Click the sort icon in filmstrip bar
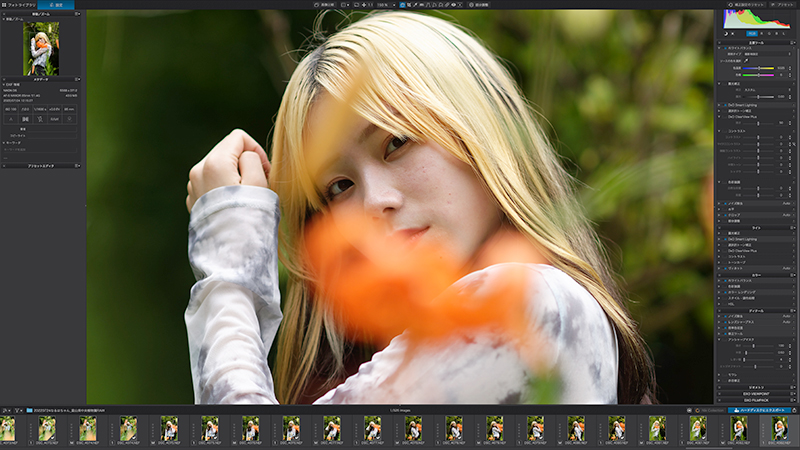The height and width of the screenshot is (450, 800). tap(5, 411)
